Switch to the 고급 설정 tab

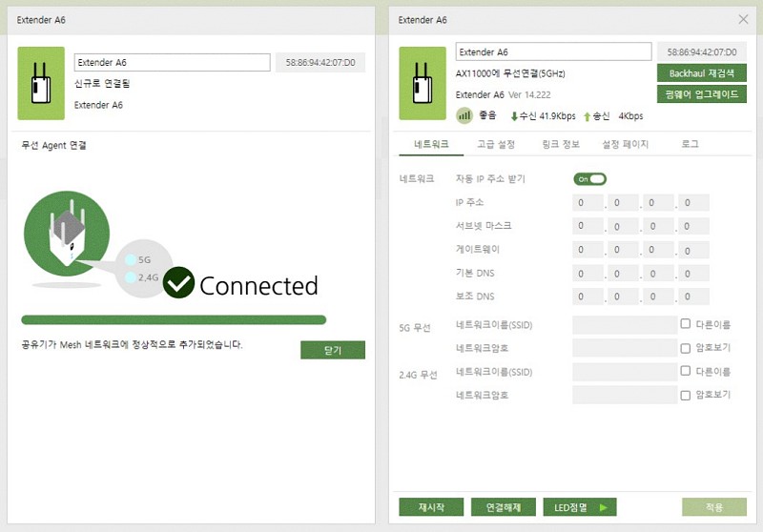click(x=496, y=144)
